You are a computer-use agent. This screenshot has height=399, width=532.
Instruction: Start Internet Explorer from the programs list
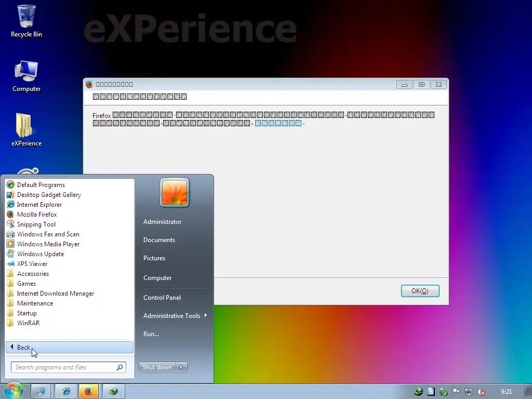(x=39, y=205)
